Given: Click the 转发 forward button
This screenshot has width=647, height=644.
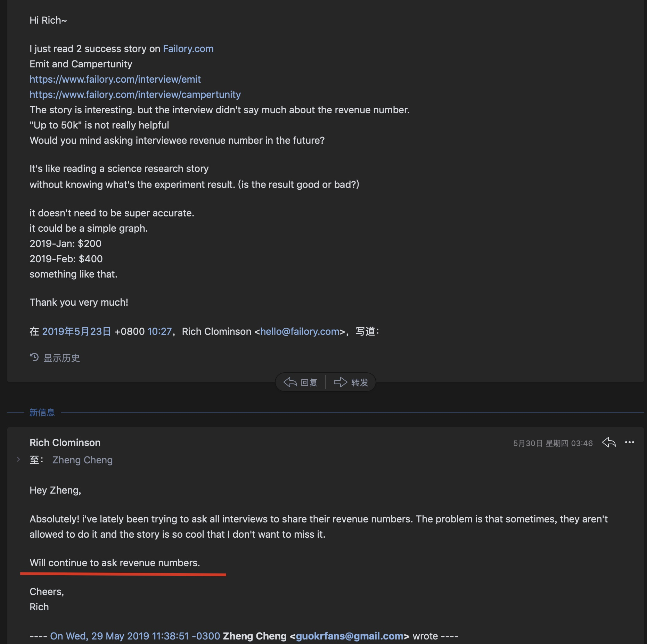Looking at the screenshot, I should [x=351, y=382].
